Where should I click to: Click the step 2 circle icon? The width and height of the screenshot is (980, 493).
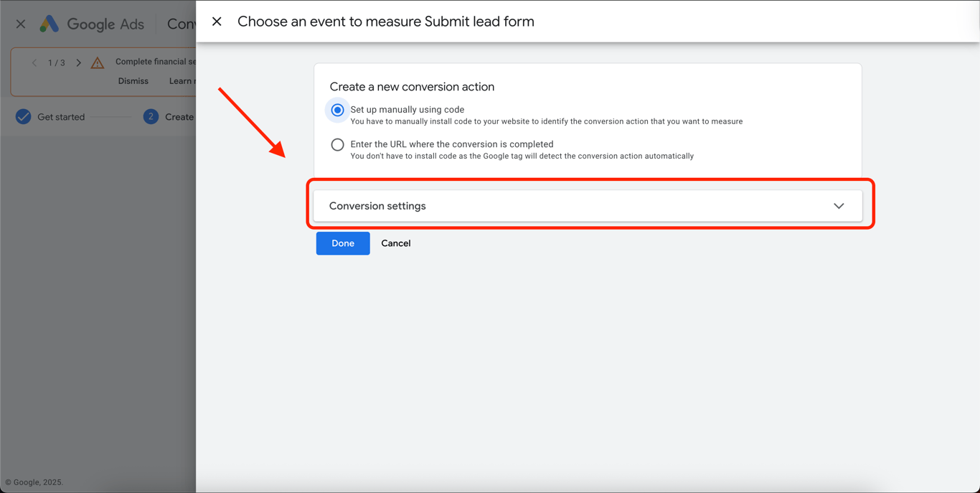point(151,117)
